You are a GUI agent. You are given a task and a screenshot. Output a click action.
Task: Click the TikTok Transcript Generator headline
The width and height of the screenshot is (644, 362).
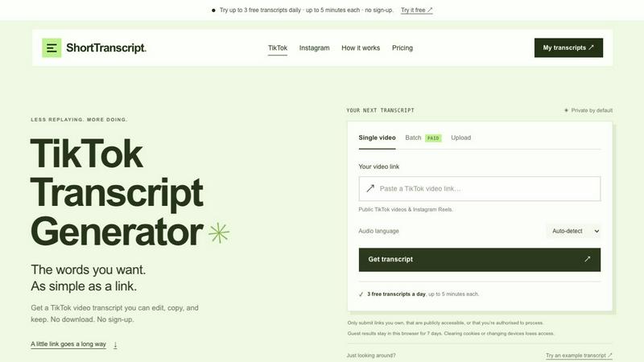(x=117, y=192)
